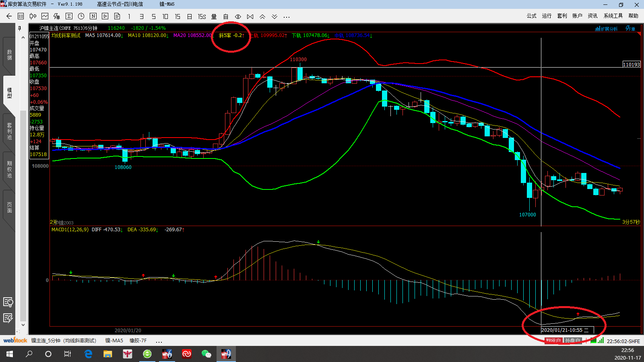This screenshot has height=362, width=644.
Task: Click the boxed N toolbar icon
Action: click(x=93, y=16)
